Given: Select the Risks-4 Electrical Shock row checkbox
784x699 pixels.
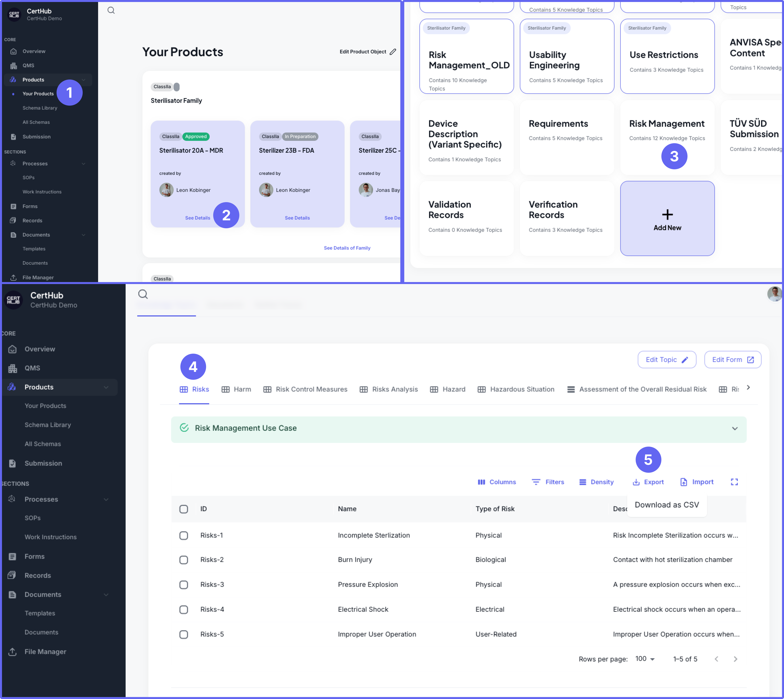Looking at the screenshot, I should (x=184, y=610).
